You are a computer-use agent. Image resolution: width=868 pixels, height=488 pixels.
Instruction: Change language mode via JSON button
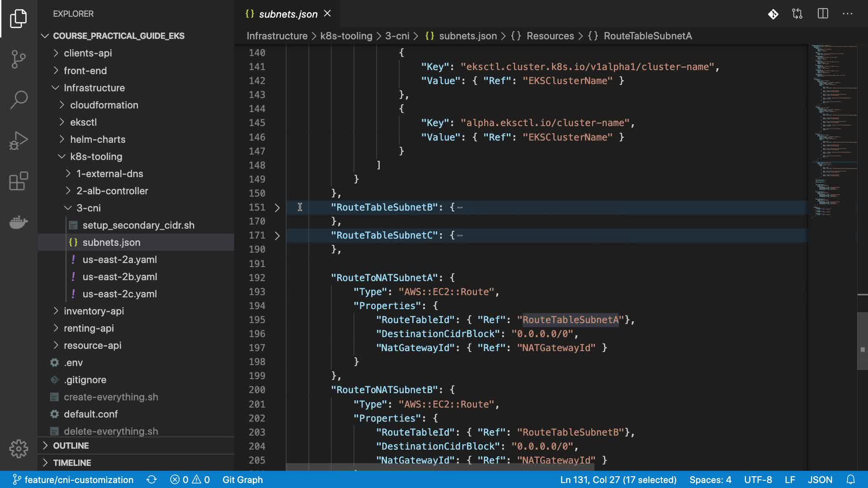click(x=820, y=479)
